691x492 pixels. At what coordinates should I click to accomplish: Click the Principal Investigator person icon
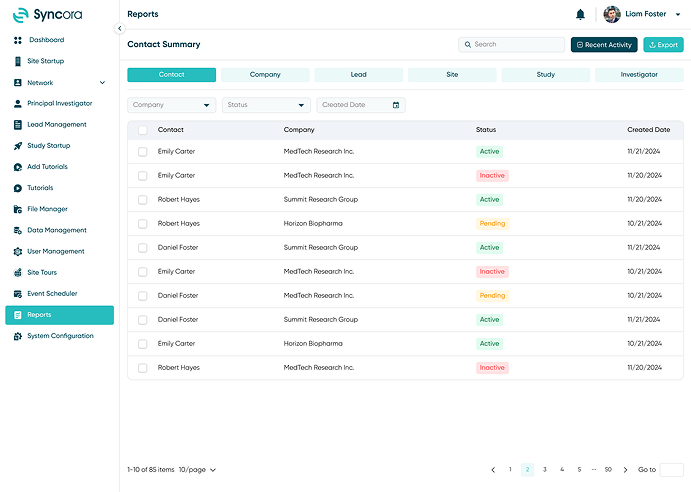click(18, 104)
